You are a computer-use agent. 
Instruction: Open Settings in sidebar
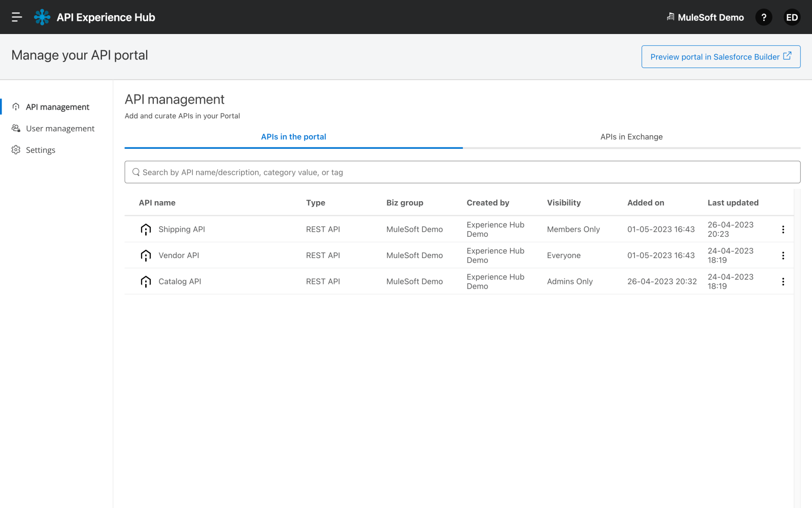(41, 150)
